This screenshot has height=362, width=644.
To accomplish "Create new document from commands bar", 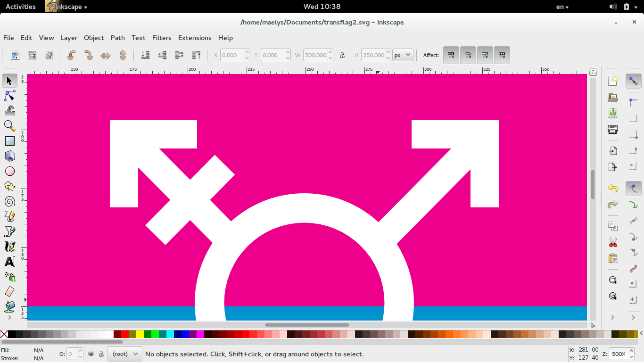I will [613, 81].
